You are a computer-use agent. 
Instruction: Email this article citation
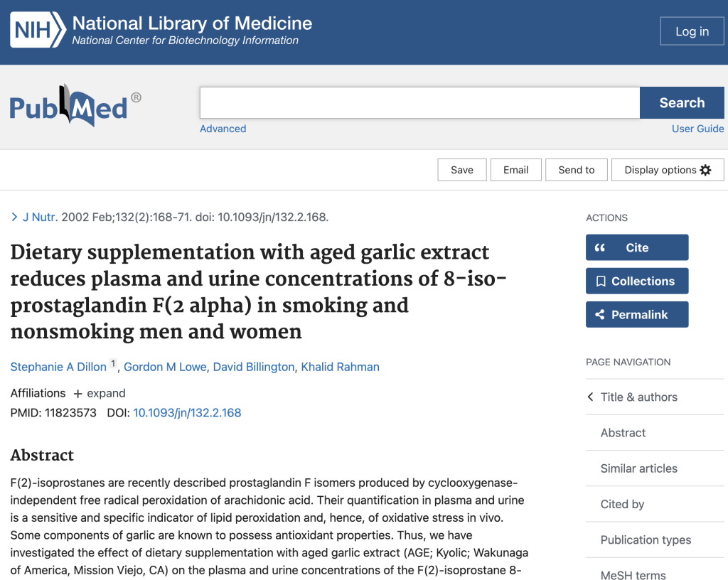(x=516, y=170)
